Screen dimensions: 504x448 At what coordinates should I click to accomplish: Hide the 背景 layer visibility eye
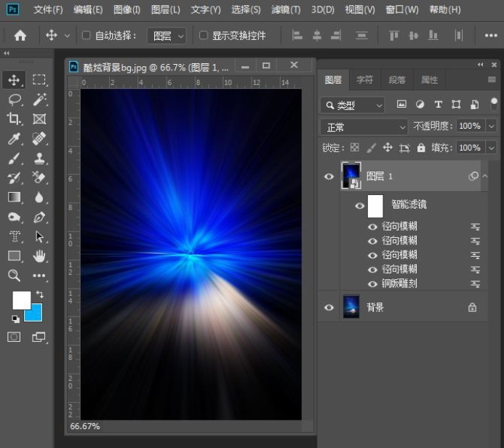point(329,308)
